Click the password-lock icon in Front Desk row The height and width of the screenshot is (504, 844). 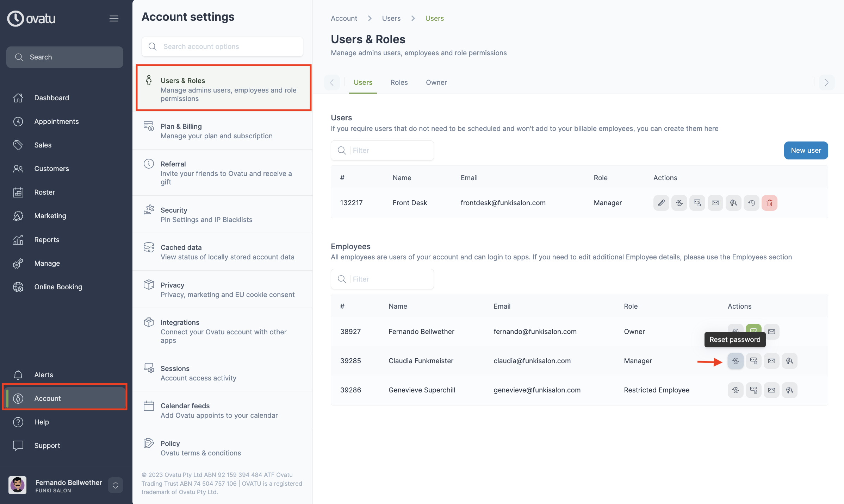(697, 203)
